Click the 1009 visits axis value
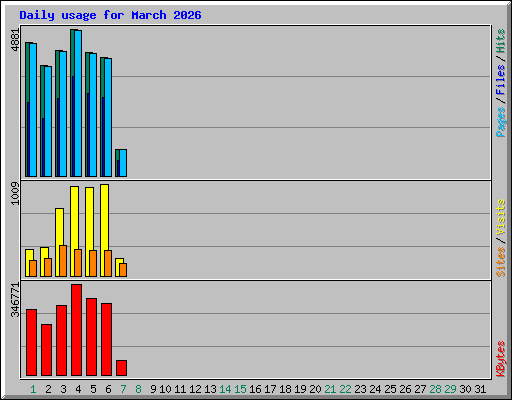 point(15,193)
